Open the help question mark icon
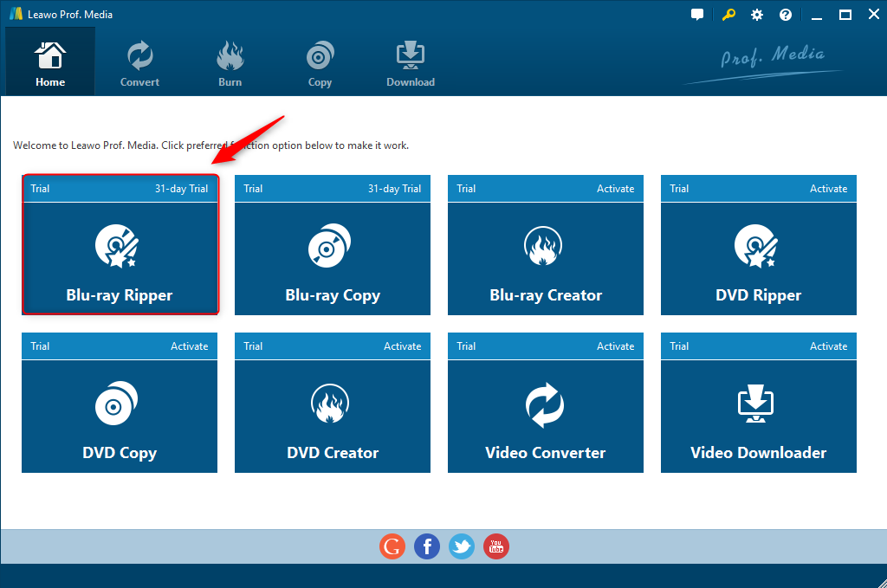Image resolution: width=887 pixels, height=588 pixels. 786,15
